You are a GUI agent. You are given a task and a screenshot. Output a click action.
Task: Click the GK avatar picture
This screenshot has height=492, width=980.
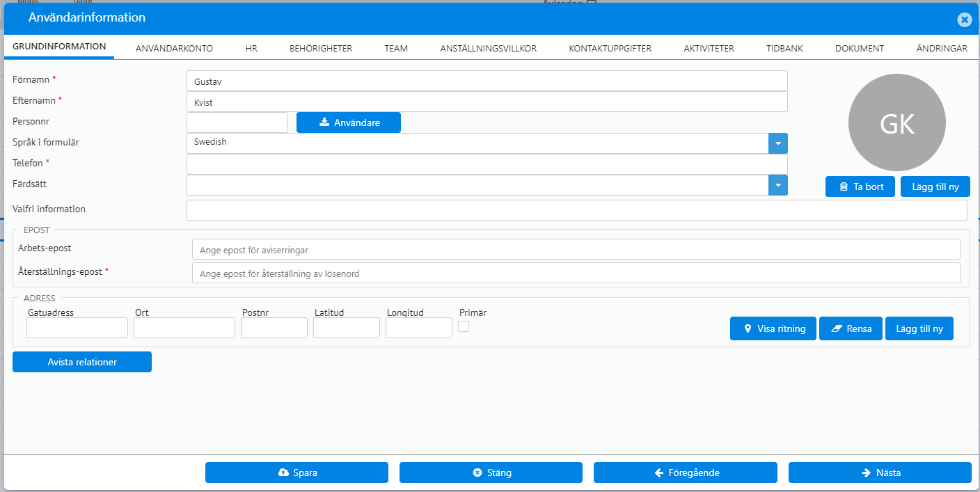pyautogui.click(x=897, y=122)
